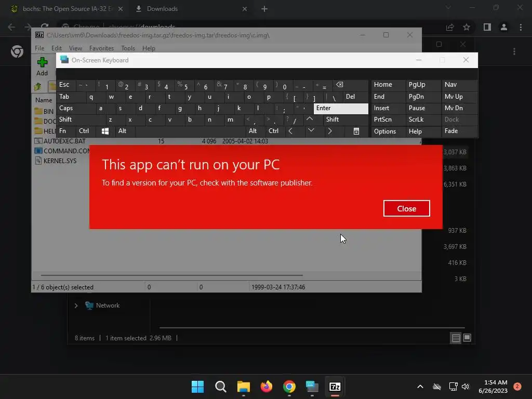The image size is (532, 399).
Task: Toggle left Shift key on On-Screen Keyboard
Action: (x=81, y=119)
